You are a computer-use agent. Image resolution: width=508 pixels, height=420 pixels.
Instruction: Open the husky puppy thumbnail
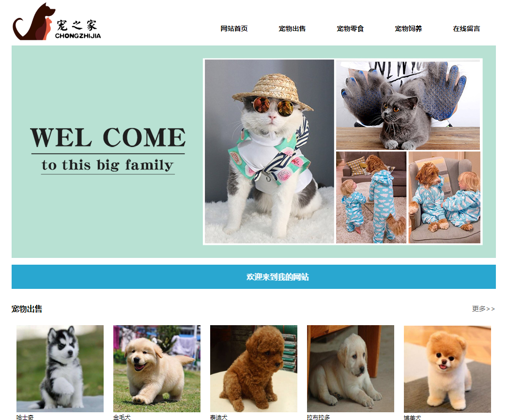pyautogui.click(x=60, y=369)
